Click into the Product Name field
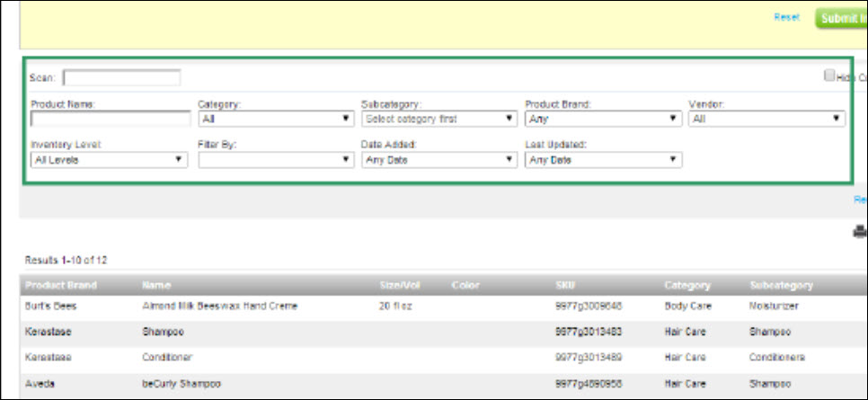The image size is (868, 400). click(111, 119)
